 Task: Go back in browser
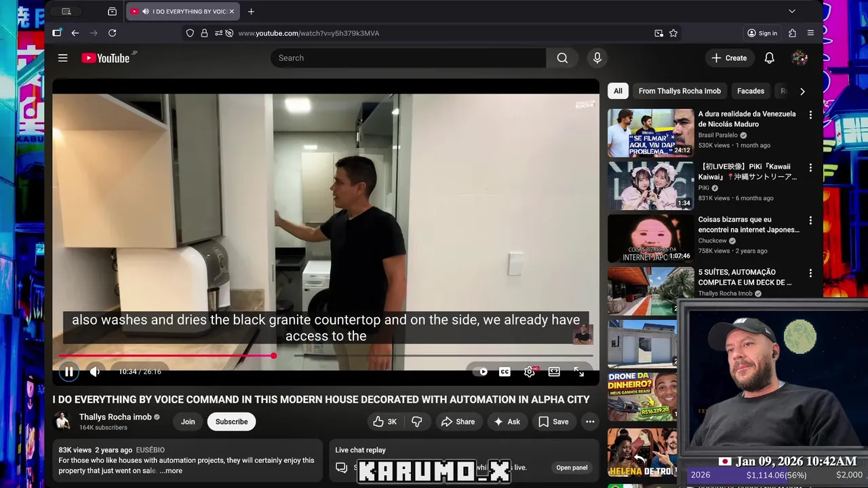click(x=75, y=33)
